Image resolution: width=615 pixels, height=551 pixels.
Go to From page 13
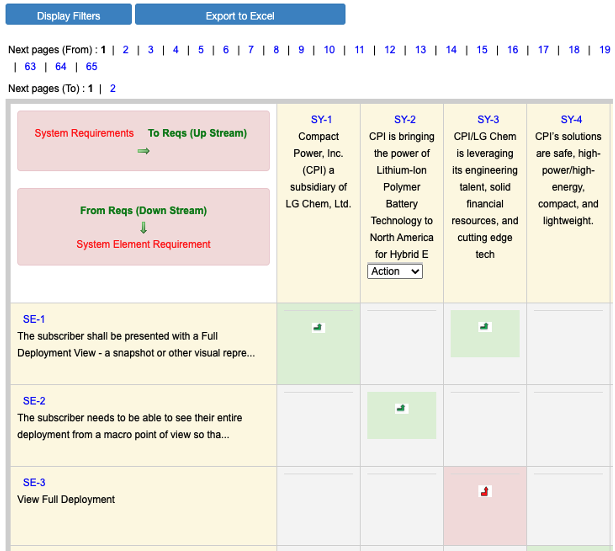pyautogui.click(x=420, y=50)
